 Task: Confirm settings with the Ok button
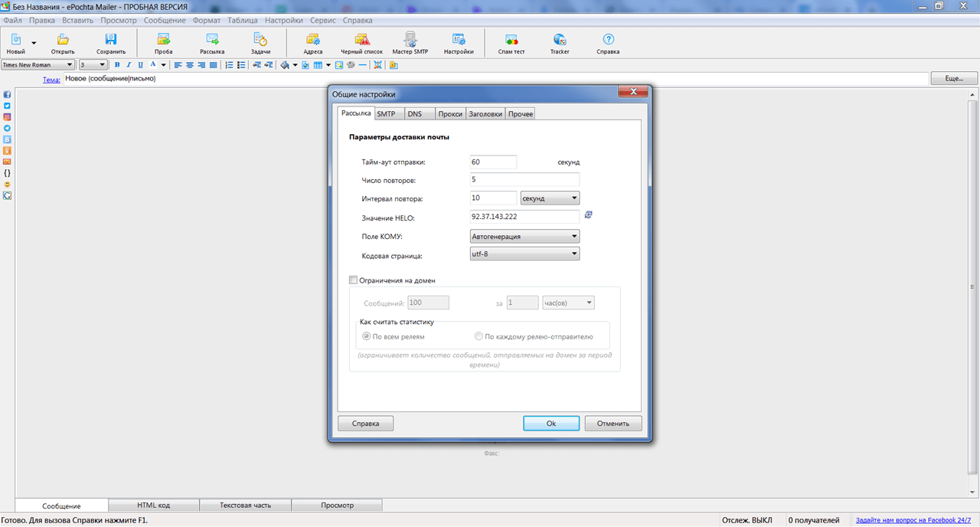[551, 423]
